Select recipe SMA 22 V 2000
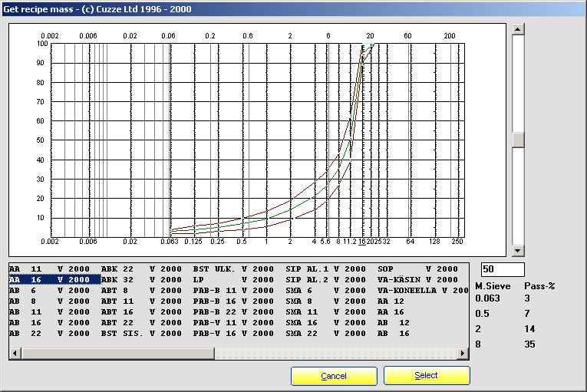The image size is (587, 392). coord(325,334)
